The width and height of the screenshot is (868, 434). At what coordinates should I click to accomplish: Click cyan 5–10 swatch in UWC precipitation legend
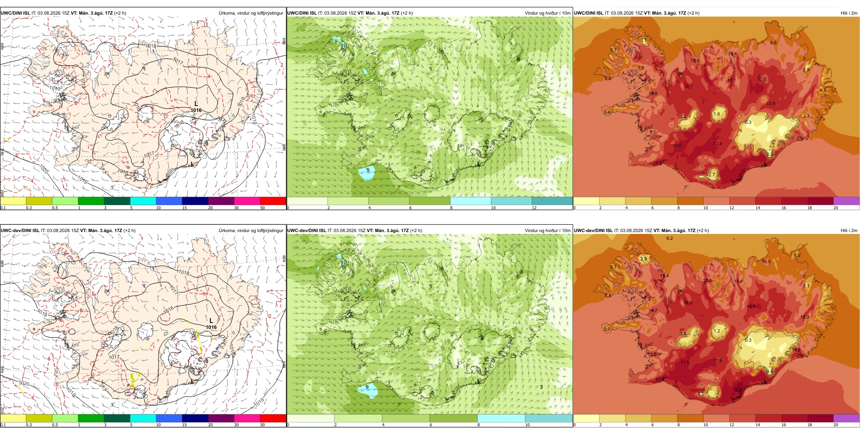click(x=143, y=201)
